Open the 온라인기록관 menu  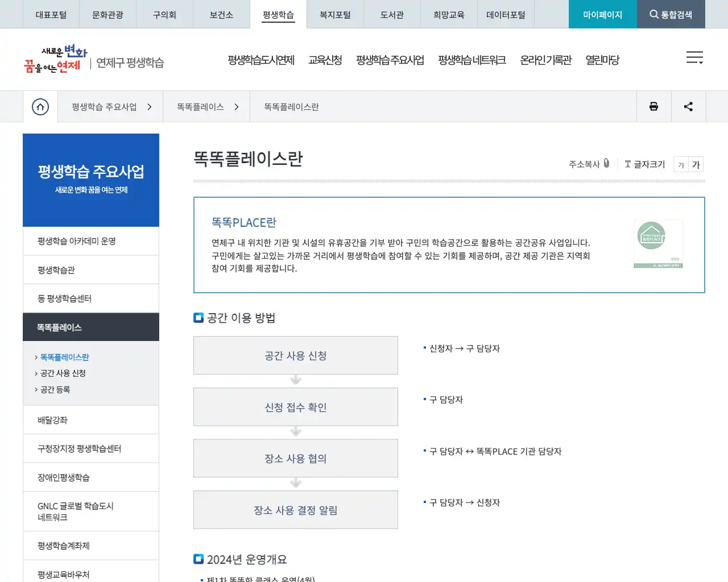pyautogui.click(x=545, y=60)
